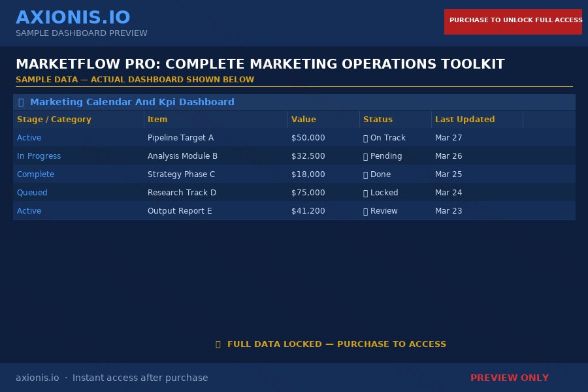
Task: Select the In Progress stage link
Action: [39, 156]
